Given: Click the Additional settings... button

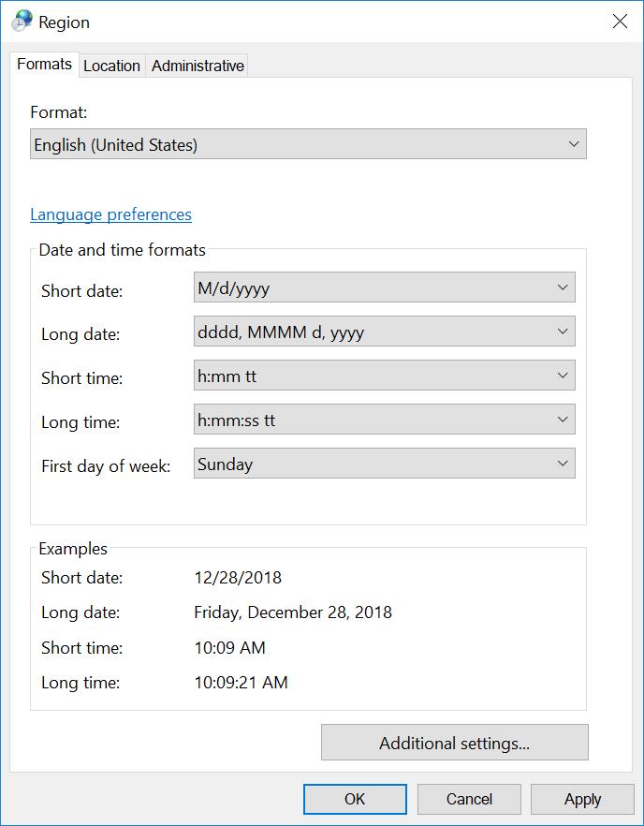Looking at the screenshot, I should [x=454, y=744].
